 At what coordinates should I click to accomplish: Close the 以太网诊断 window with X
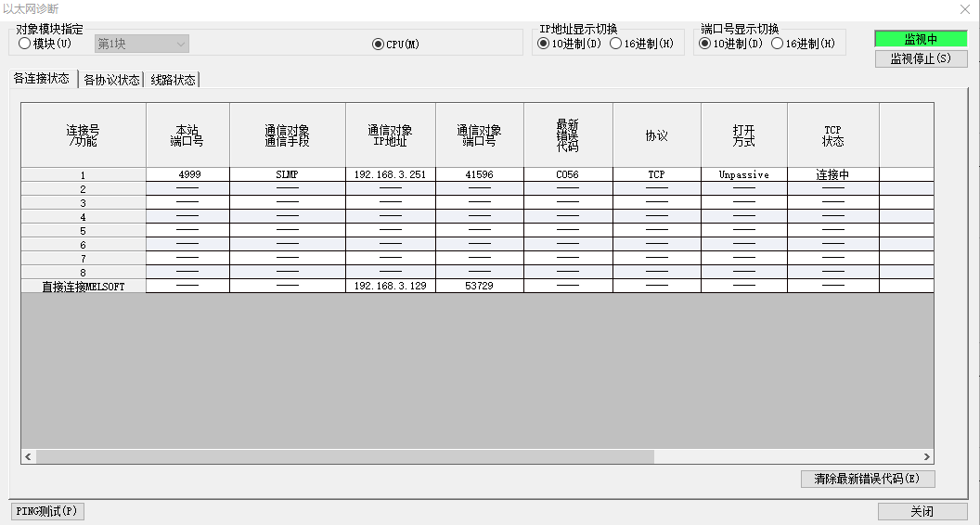[963, 8]
